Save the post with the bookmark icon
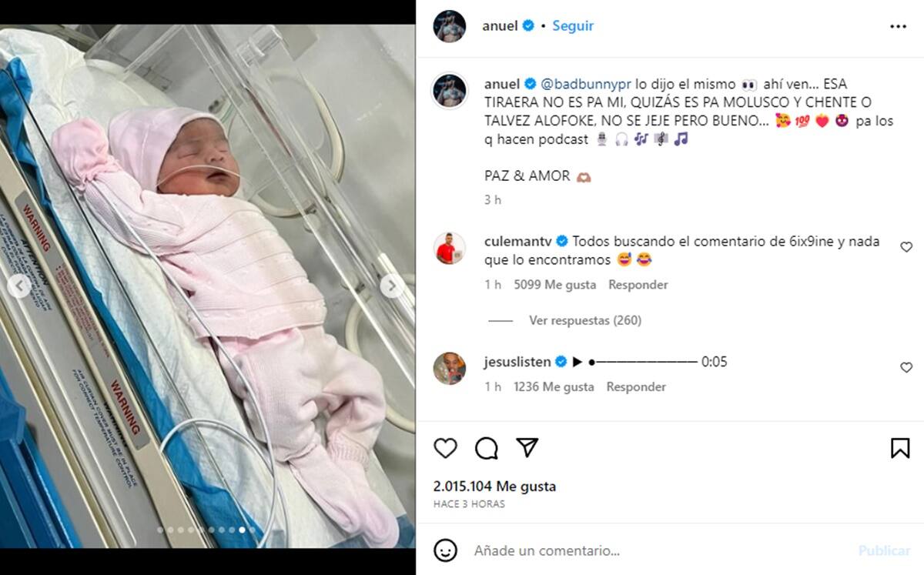The width and height of the screenshot is (924, 575). click(900, 448)
